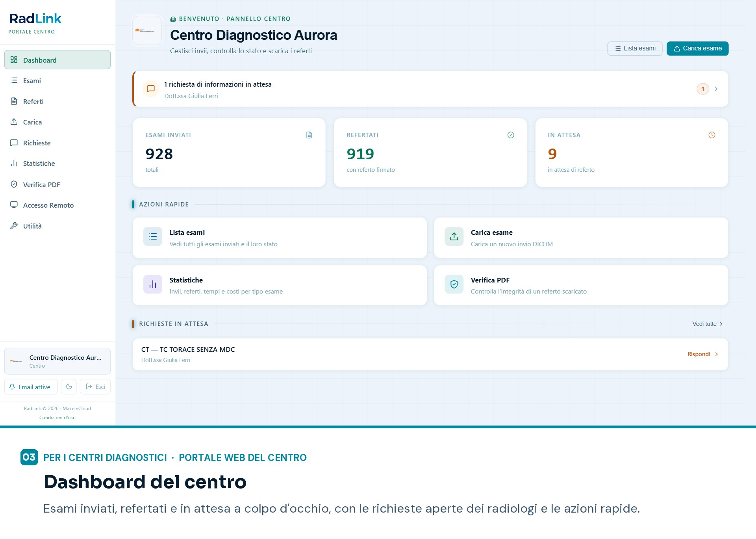Click the document icon on Esami Inviati card
This screenshot has width=756, height=539.
click(309, 135)
